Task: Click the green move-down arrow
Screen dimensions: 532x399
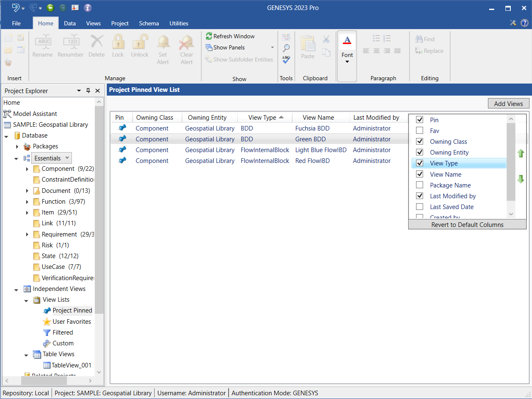Action: point(520,179)
